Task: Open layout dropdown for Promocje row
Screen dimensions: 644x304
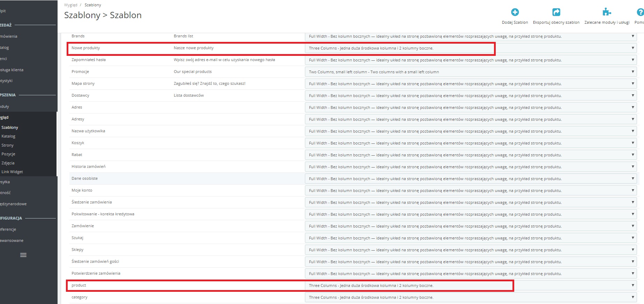Action: [471, 72]
